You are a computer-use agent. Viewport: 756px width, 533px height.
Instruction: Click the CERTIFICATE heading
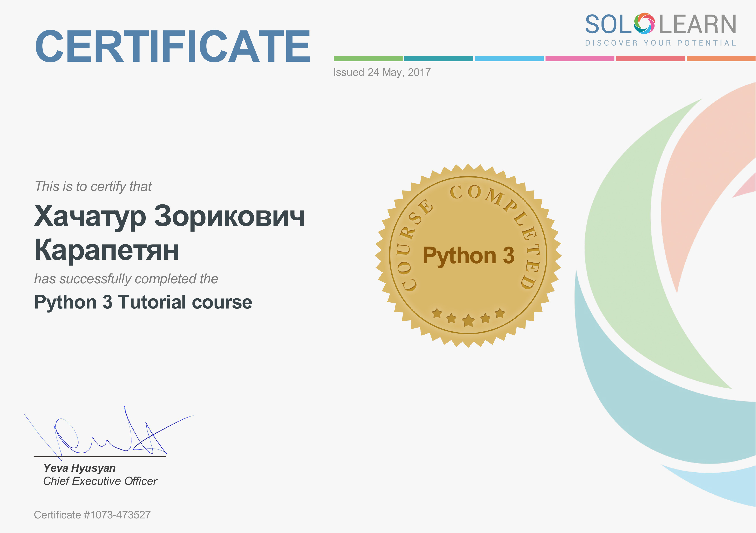[173, 46]
